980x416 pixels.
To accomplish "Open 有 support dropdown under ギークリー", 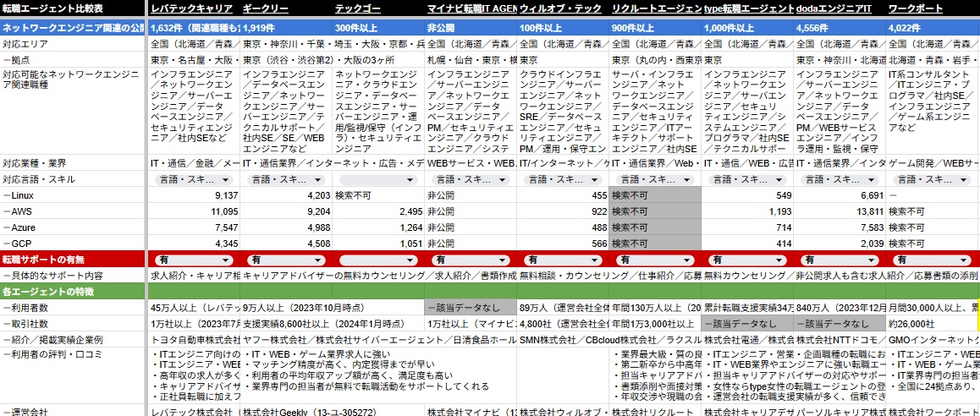I will (x=286, y=260).
